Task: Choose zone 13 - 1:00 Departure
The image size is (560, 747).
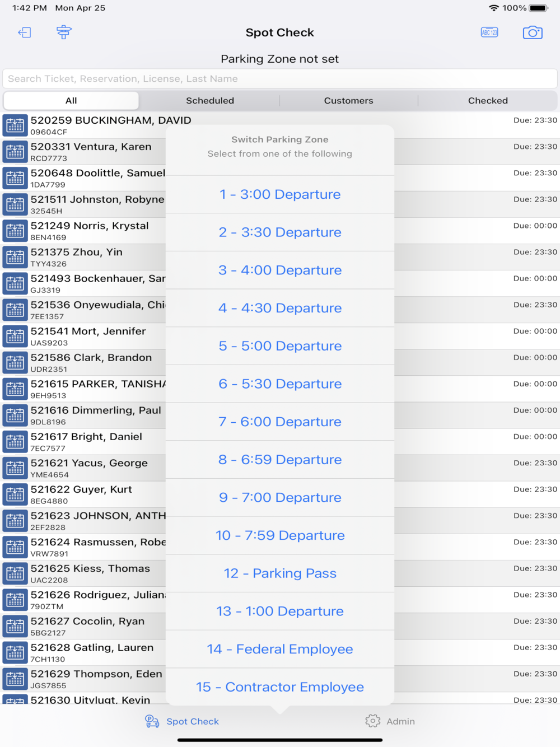Action: pos(280,611)
